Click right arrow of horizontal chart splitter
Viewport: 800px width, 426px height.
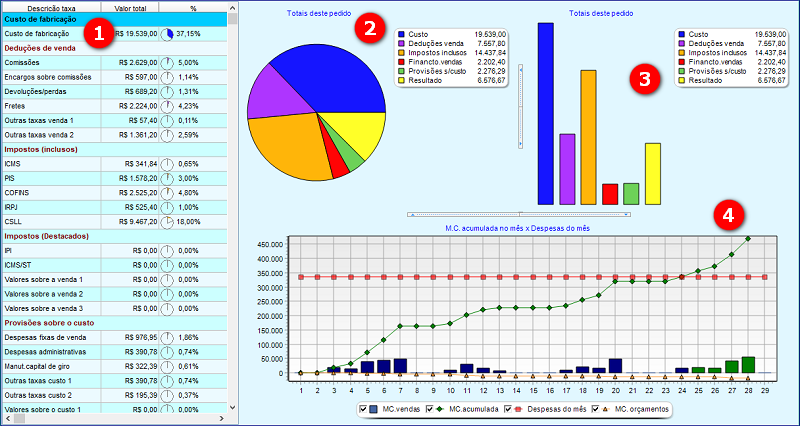tap(627, 214)
